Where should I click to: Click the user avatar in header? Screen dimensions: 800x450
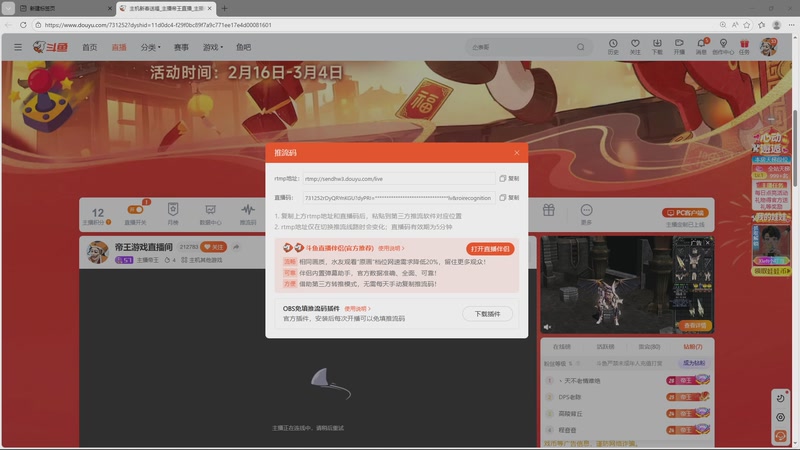(768, 47)
